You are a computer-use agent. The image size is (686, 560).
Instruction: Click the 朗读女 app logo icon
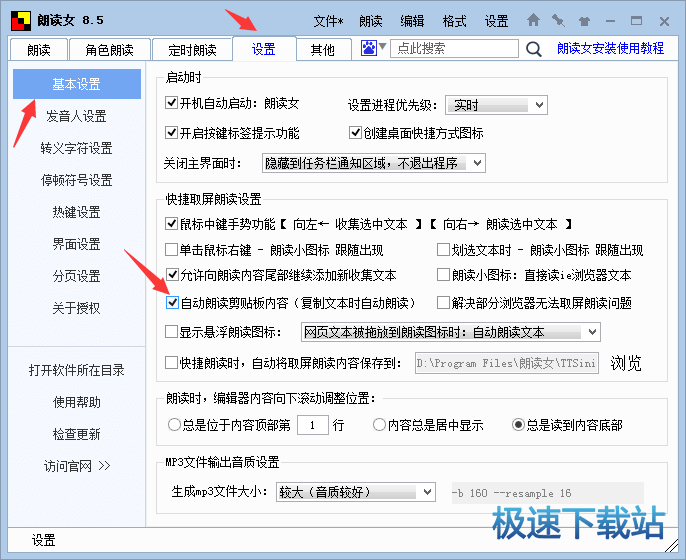pos(21,21)
